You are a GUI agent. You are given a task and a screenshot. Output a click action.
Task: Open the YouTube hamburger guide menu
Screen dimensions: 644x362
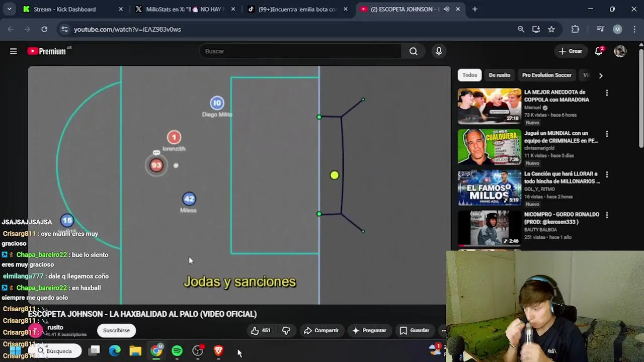pyautogui.click(x=14, y=51)
